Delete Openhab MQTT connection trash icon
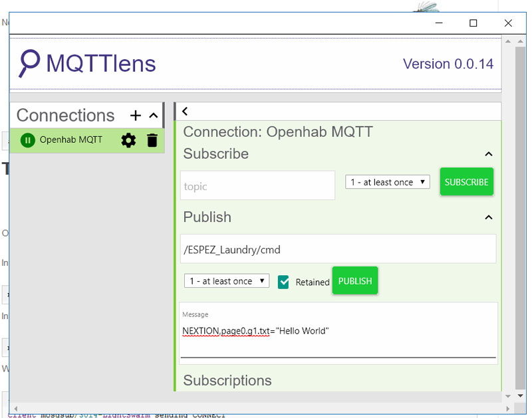 (152, 140)
